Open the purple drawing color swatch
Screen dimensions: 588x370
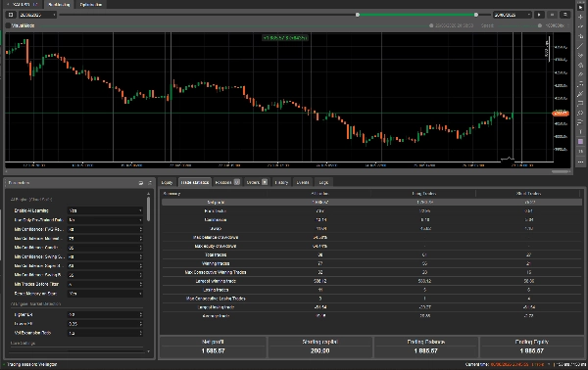coord(580,142)
